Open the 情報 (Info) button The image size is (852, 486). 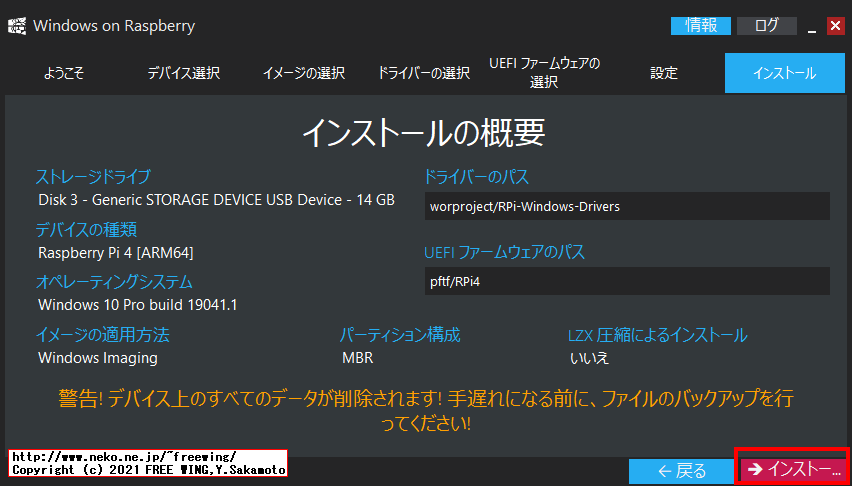[701, 26]
